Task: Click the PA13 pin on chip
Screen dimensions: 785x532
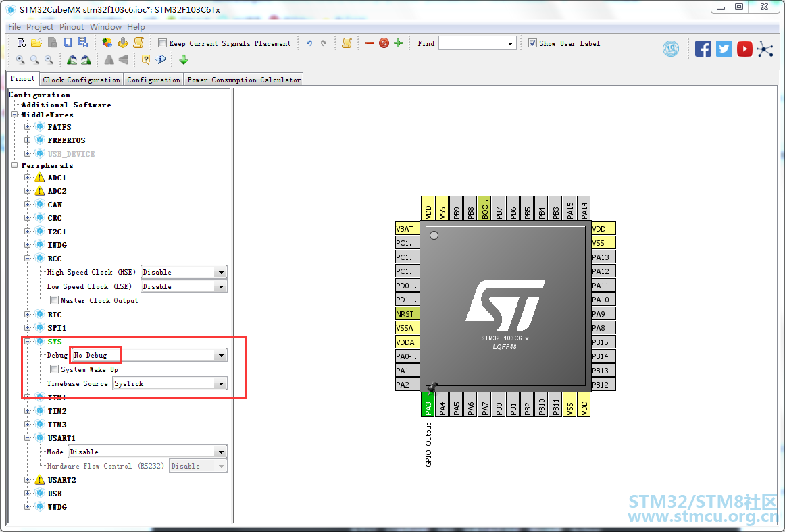Action: [603, 257]
